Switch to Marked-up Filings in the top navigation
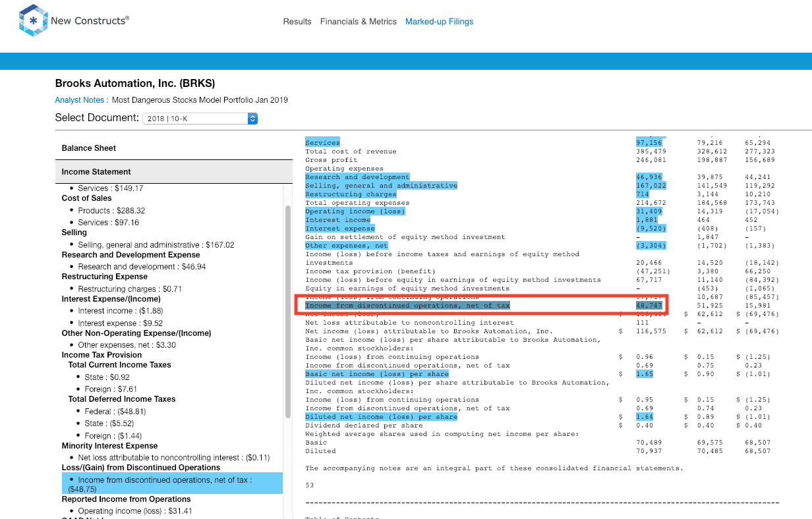 (x=440, y=22)
